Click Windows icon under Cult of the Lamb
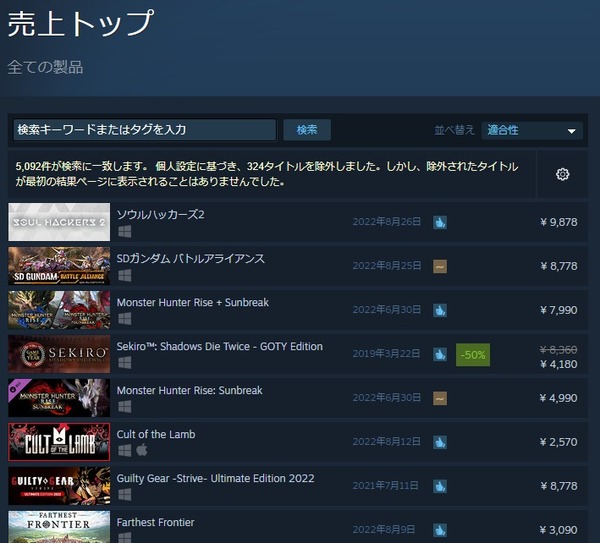The height and width of the screenshot is (543, 600). click(125, 450)
